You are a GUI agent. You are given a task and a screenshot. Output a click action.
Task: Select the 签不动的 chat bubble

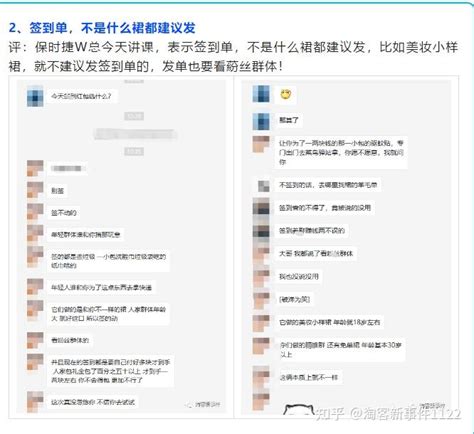pos(63,213)
